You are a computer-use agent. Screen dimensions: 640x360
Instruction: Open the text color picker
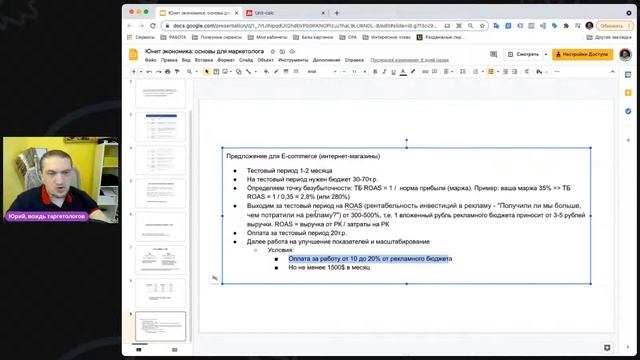point(403,72)
